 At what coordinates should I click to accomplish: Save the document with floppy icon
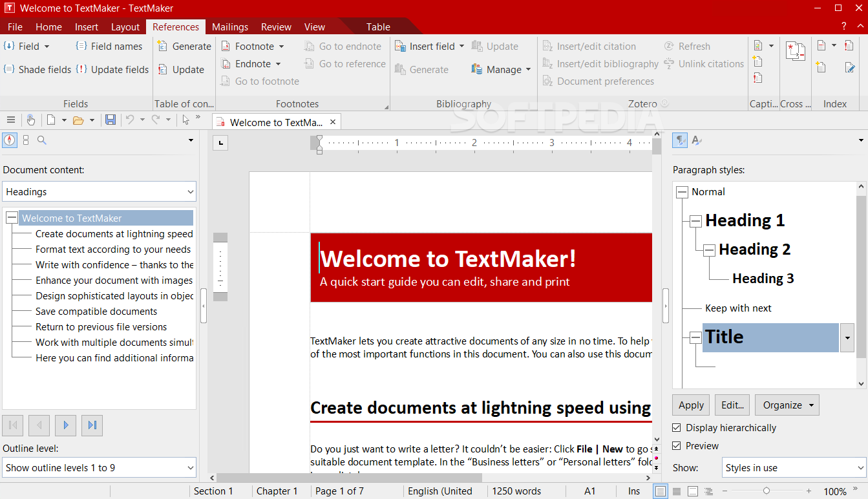coord(111,120)
